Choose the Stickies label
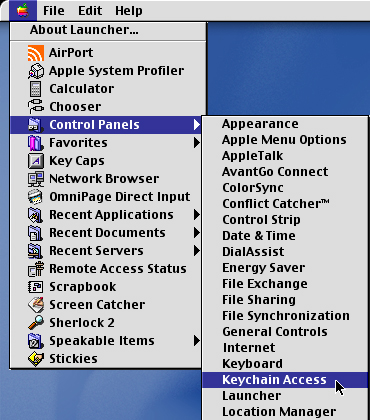 (x=73, y=359)
